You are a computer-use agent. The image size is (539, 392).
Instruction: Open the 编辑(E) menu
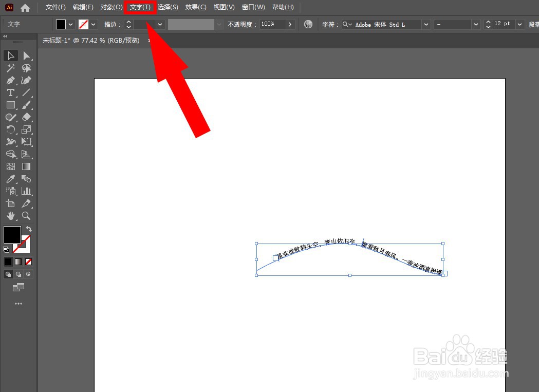[83, 7]
